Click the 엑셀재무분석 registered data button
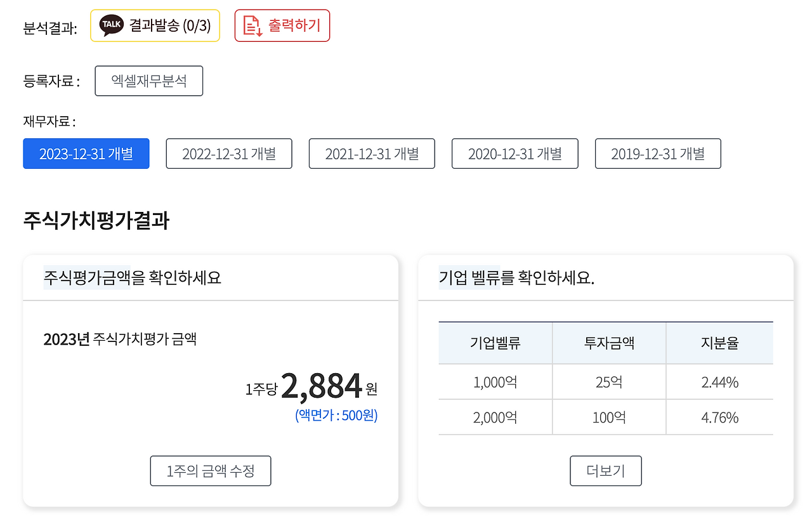 coord(148,81)
